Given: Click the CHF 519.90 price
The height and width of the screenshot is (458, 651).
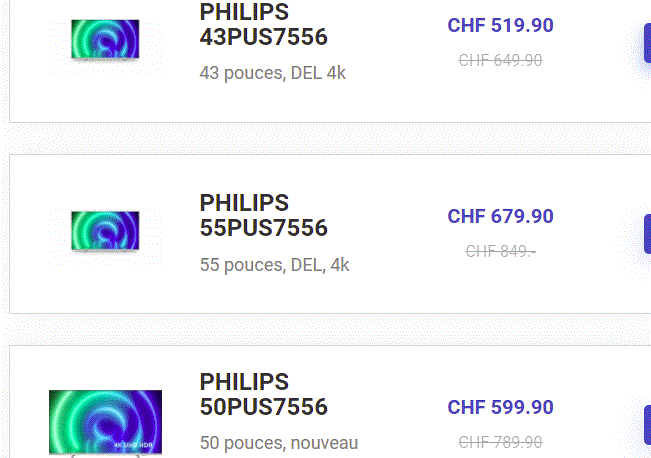Looking at the screenshot, I should pyautogui.click(x=500, y=25).
